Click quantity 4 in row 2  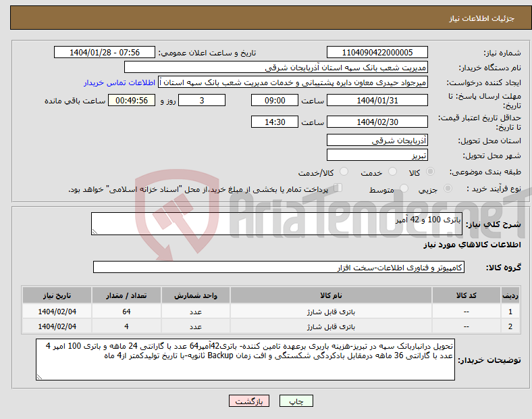pos(126,326)
